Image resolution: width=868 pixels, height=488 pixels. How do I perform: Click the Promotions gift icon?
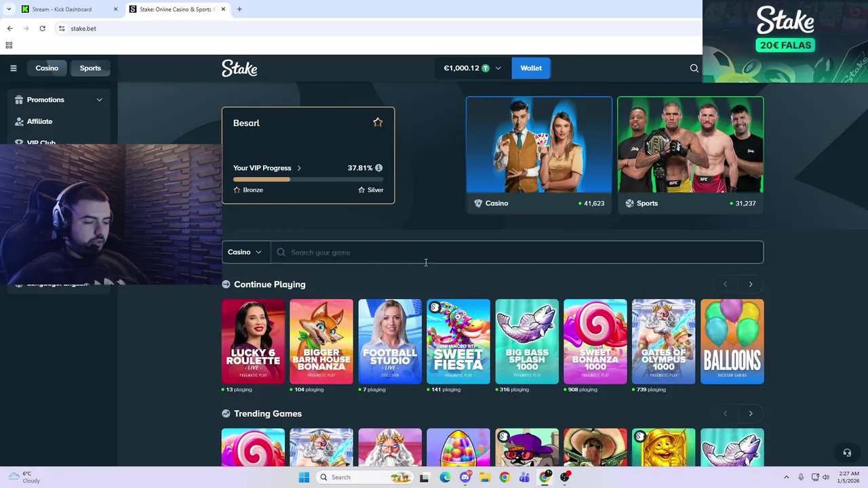(19, 100)
